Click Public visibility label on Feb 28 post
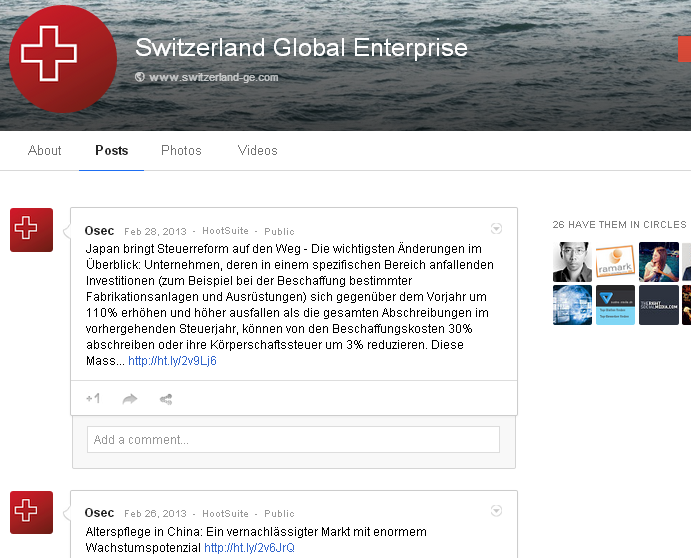The width and height of the screenshot is (691, 558). click(279, 231)
